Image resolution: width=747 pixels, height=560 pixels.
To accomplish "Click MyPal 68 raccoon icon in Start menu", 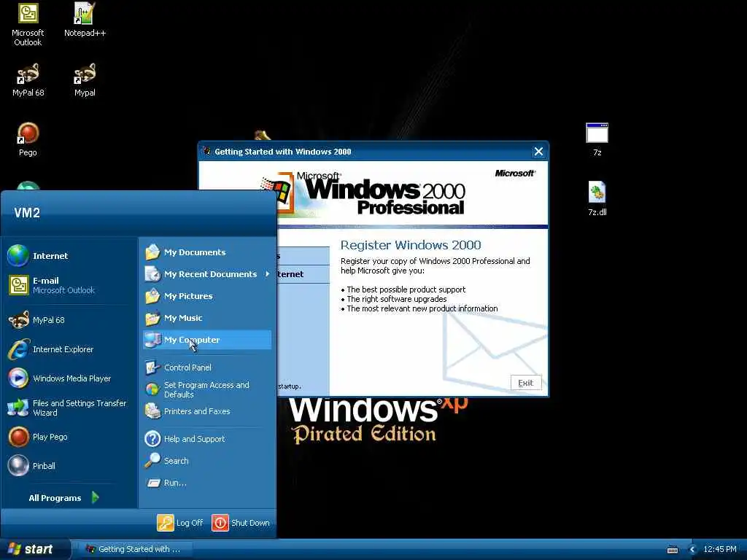I will click(19, 320).
